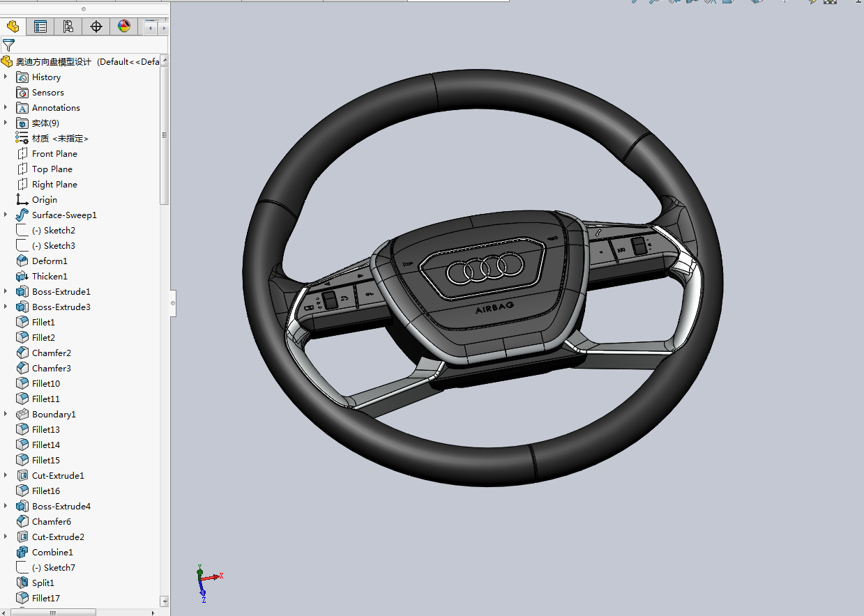Select the Split1 feature

[43, 583]
